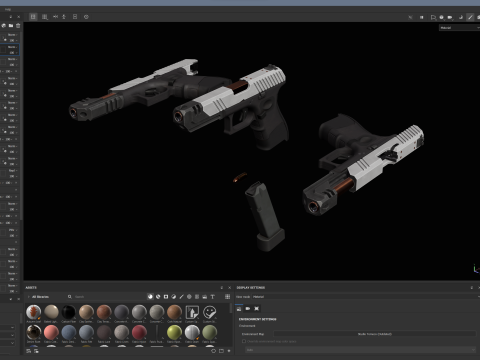The width and height of the screenshot is (480, 360).
Task: Select the black Carbon Fiber material thumbnail
Action: (69, 312)
